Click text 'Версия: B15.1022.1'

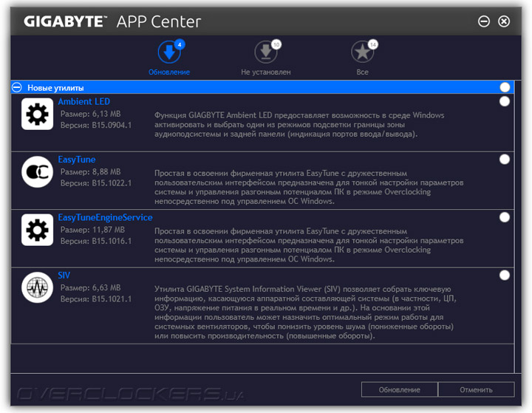click(96, 183)
